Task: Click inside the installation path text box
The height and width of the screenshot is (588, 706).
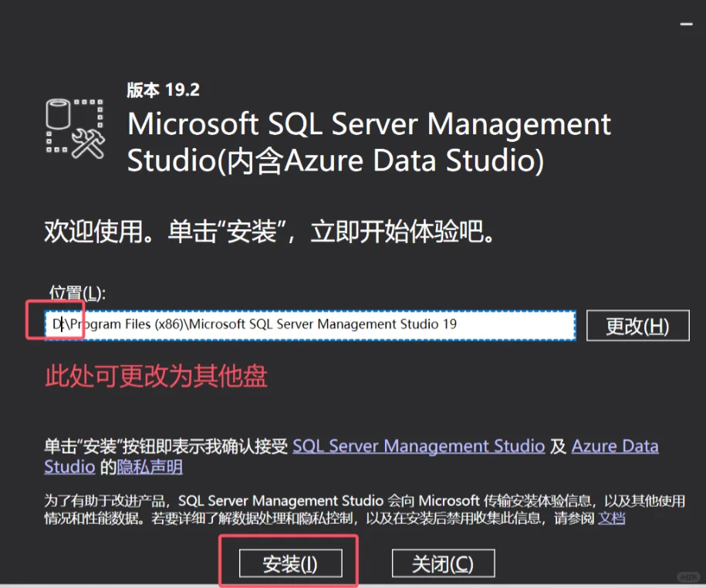Action: (309, 325)
